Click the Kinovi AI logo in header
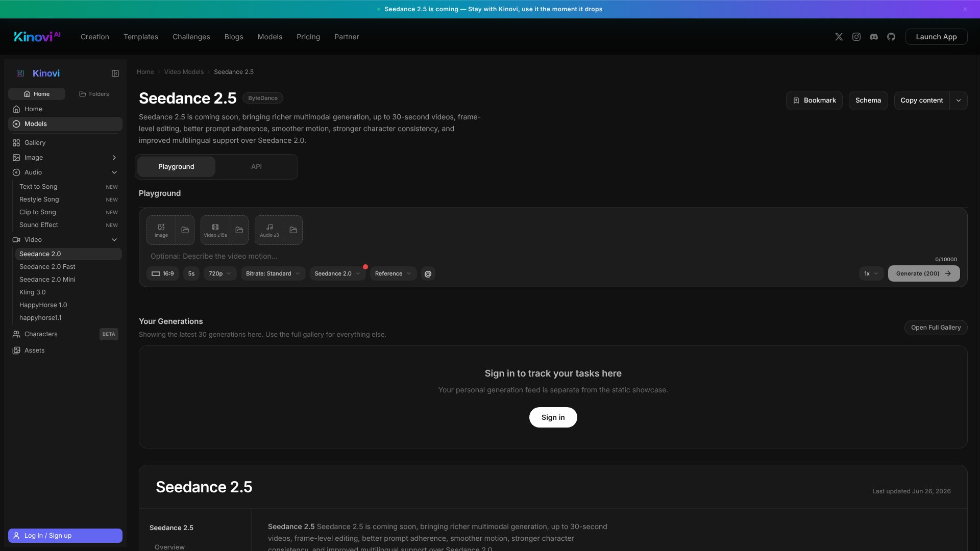The height and width of the screenshot is (551, 980). [x=37, y=36]
